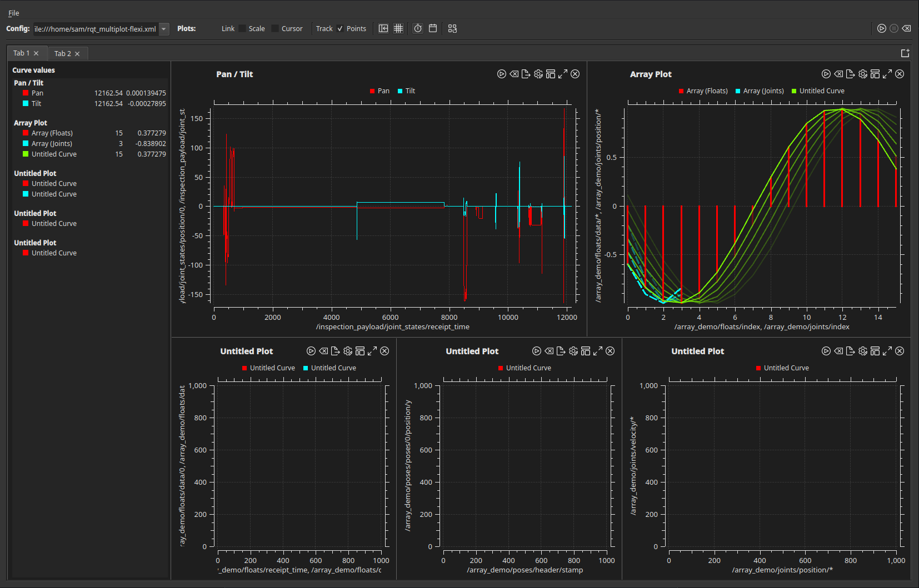Toggle Tilt curve in Pan / Tilt legend
The width and height of the screenshot is (919, 588).
406,91
